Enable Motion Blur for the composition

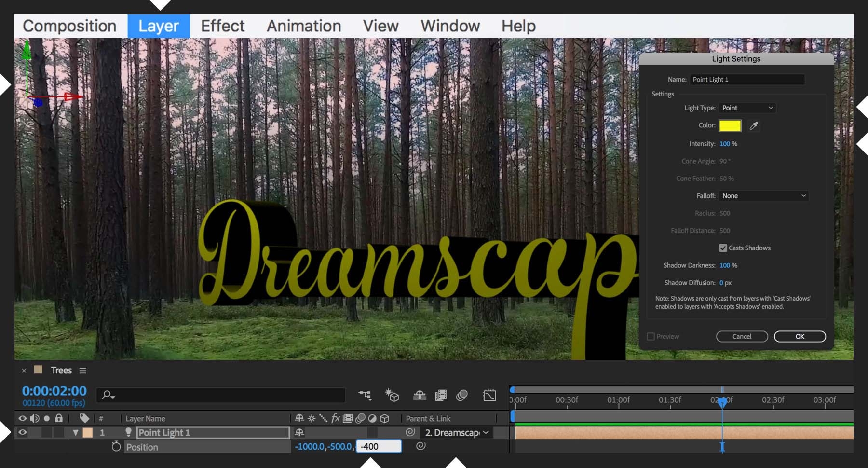pyautogui.click(x=462, y=395)
